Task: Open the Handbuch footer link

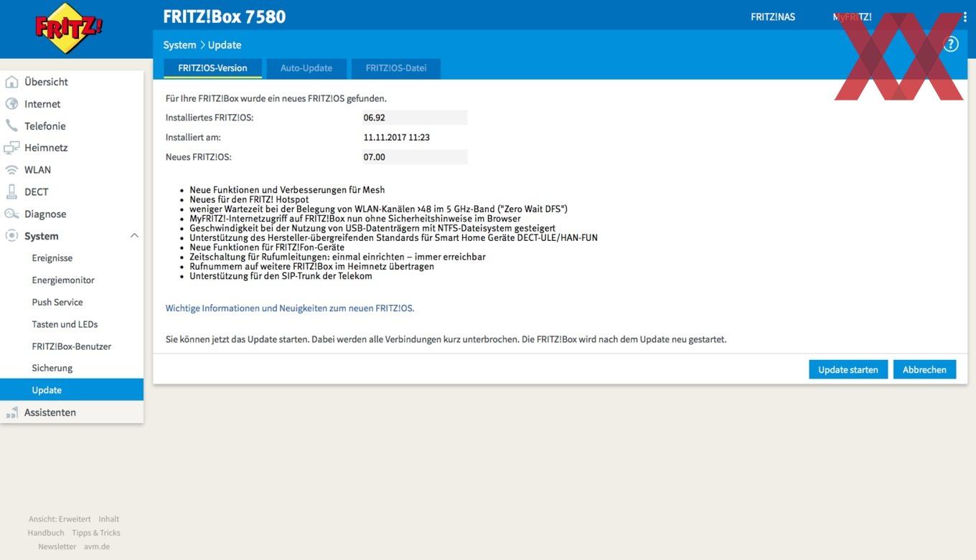Action: tap(46, 533)
